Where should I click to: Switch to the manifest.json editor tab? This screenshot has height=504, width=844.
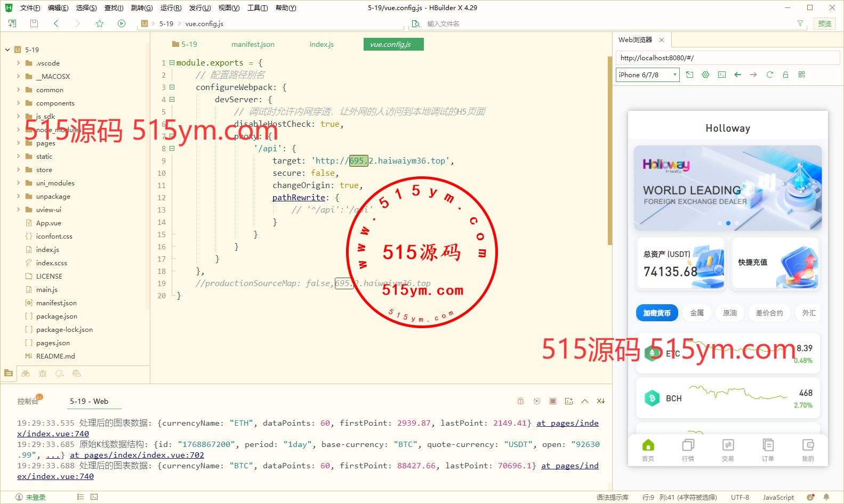(x=253, y=44)
